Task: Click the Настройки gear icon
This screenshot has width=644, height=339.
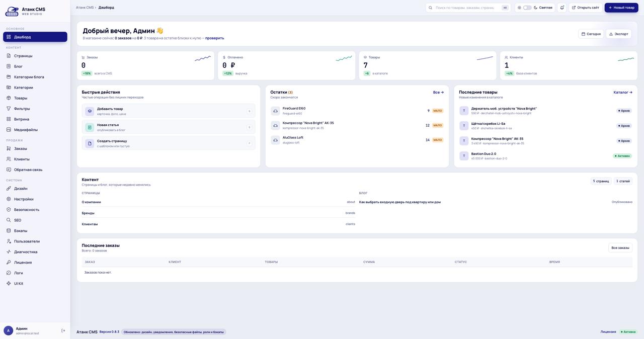Action: 9,199
